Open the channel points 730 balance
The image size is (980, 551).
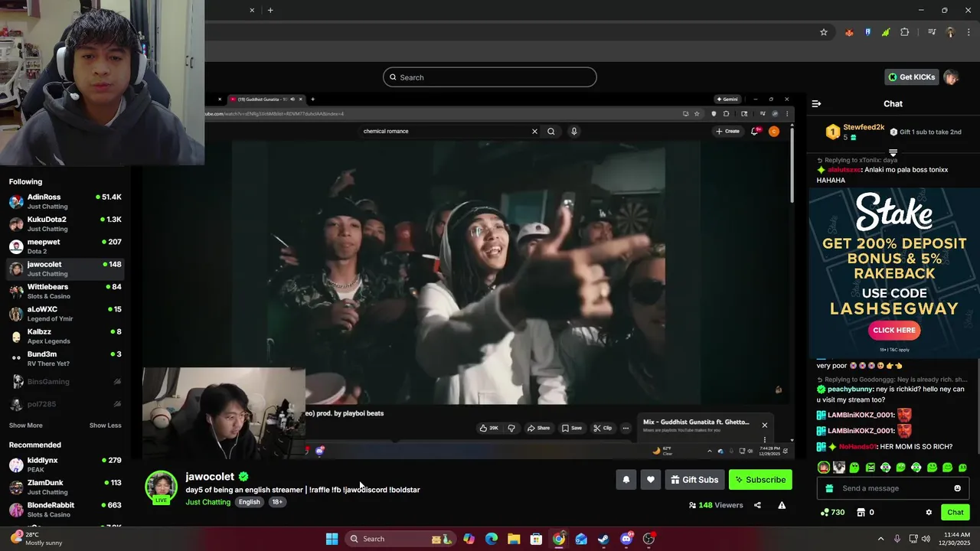[x=832, y=512]
